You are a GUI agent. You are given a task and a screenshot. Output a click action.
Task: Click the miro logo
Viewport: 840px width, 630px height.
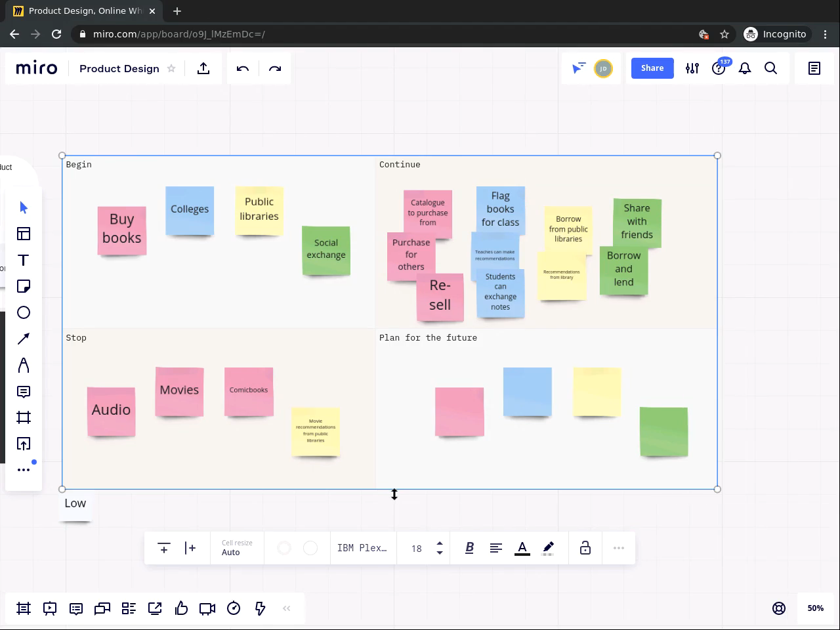[x=37, y=68]
